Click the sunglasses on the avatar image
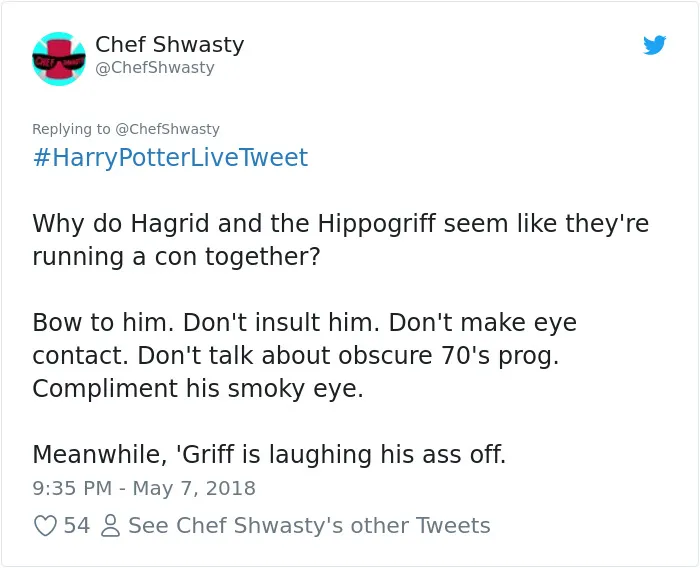 tap(59, 61)
